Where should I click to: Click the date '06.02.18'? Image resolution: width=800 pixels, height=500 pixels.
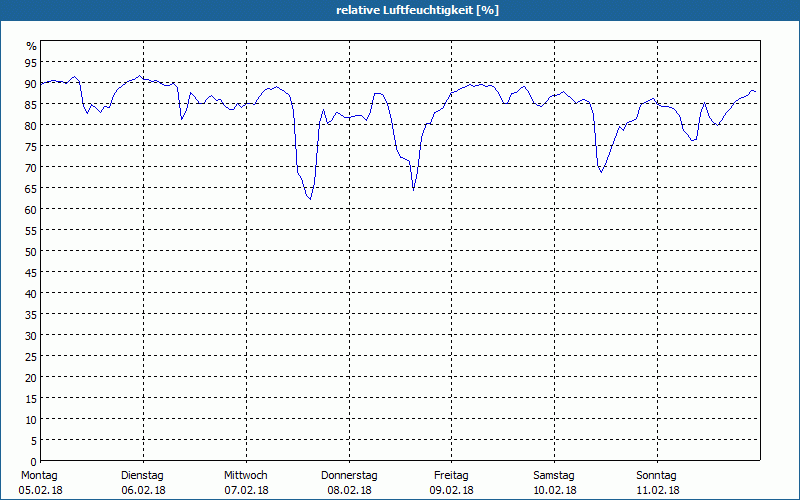click(143, 490)
